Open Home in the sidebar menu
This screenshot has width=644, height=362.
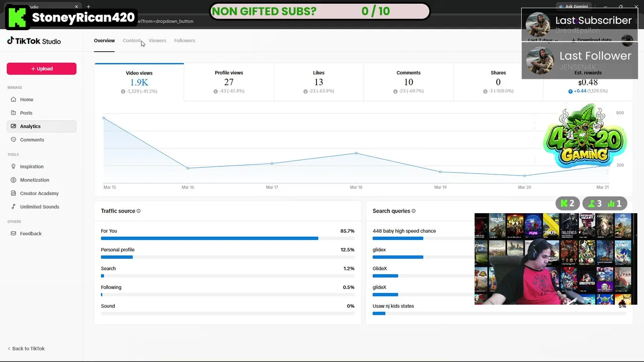click(41, 100)
